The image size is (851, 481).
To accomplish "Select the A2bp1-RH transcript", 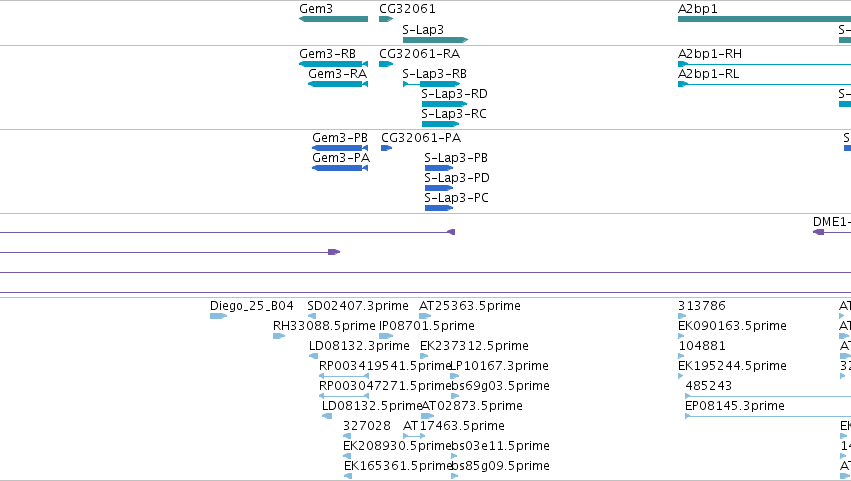I will click(x=764, y=64).
